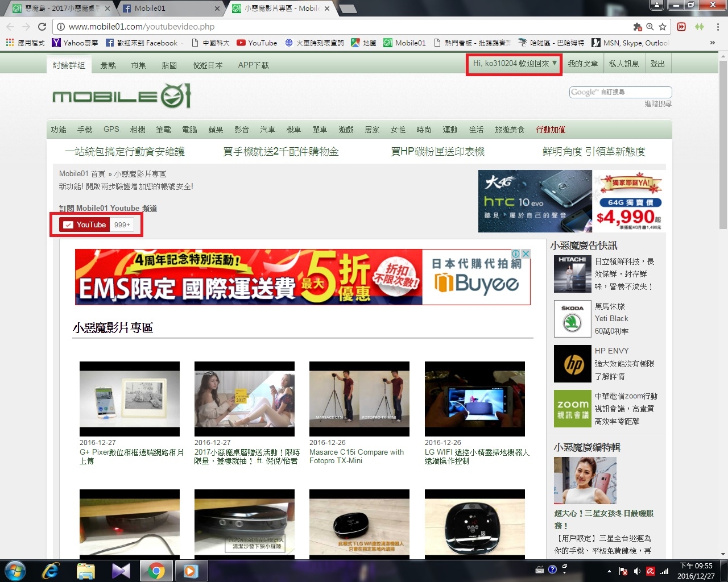Open the 筆電 category
The height and width of the screenshot is (582, 728).
click(x=164, y=130)
